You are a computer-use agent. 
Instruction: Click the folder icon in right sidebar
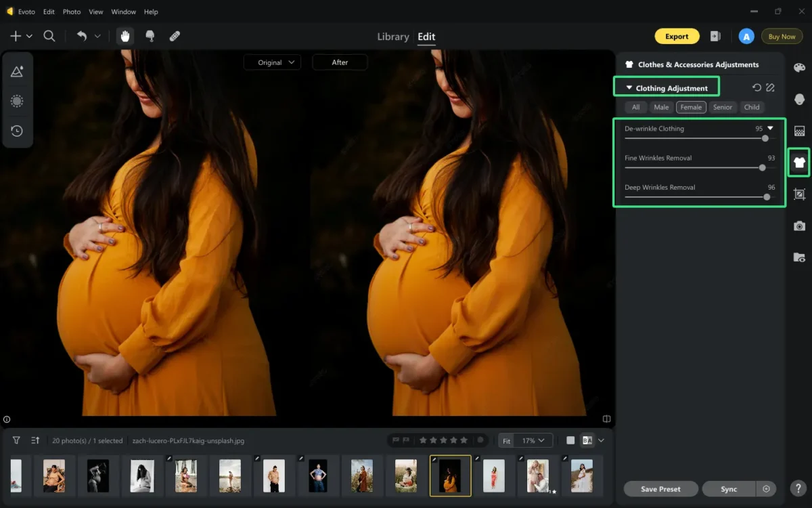tap(799, 257)
